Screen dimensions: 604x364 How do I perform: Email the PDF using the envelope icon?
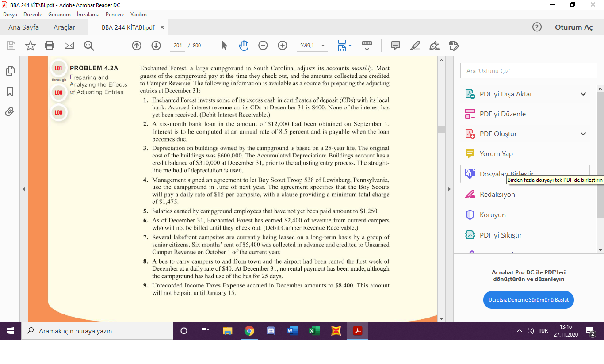click(x=69, y=46)
